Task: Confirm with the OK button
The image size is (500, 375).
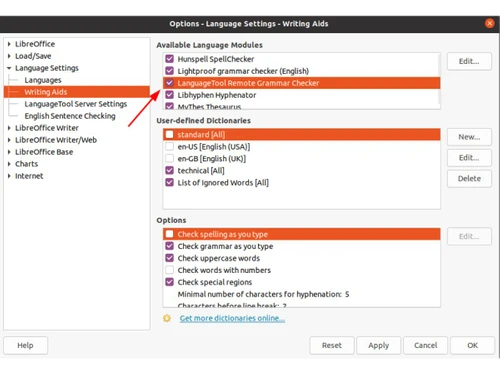Action: tap(472, 345)
